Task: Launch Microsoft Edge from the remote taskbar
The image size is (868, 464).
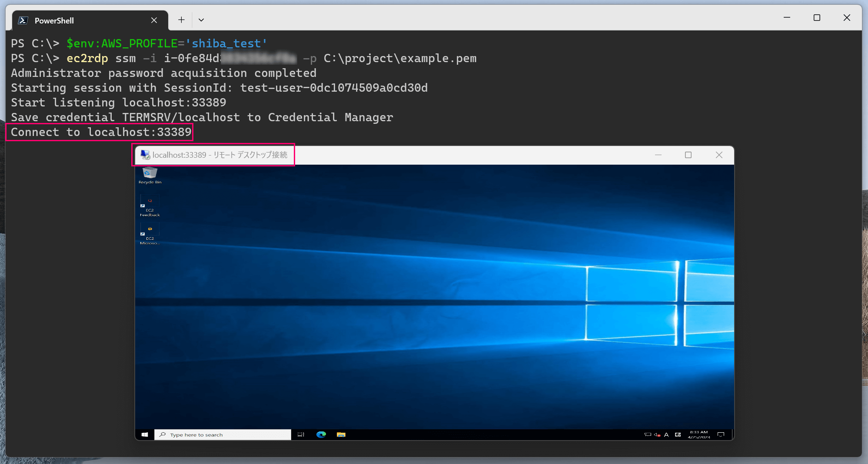Action: pos(321,434)
